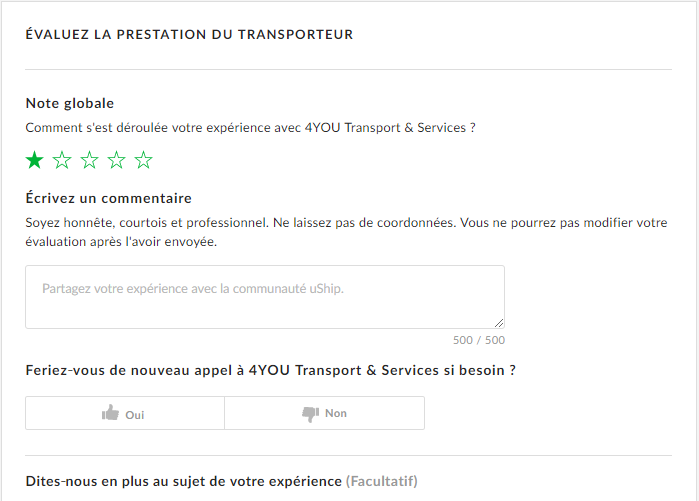699x501 pixels.
Task: Select the first filled green star
Action: pos(35,160)
